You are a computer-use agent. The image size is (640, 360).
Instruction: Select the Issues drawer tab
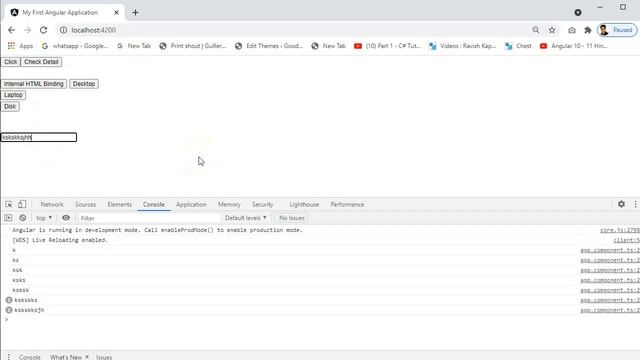(104, 357)
